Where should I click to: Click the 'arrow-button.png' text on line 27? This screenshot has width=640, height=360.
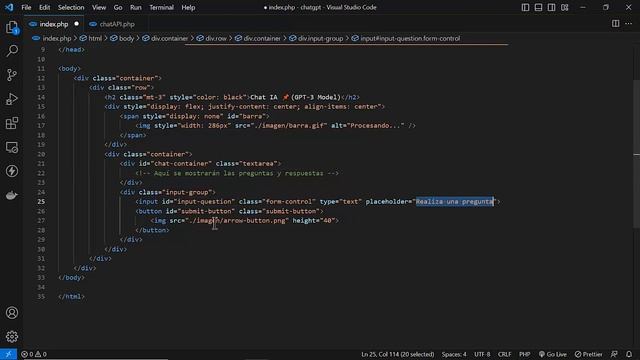tap(255, 221)
